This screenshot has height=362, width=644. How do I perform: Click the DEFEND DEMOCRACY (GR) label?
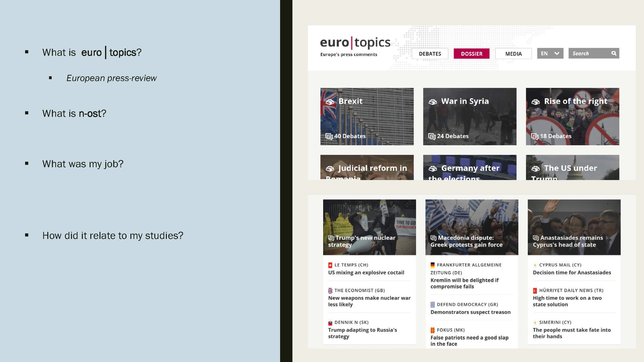[x=467, y=305]
